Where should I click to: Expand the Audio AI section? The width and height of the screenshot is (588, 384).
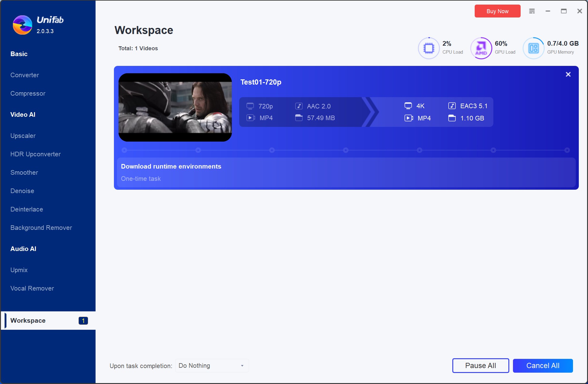pyautogui.click(x=23, y=249)
